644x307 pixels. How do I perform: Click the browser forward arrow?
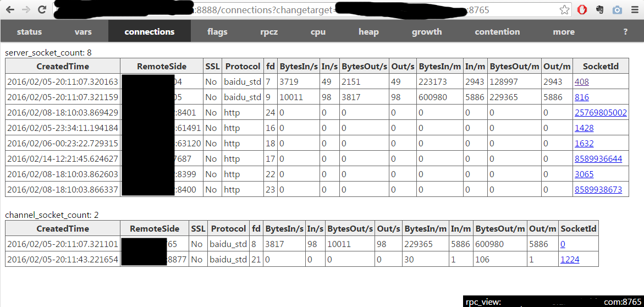[26, 10]
